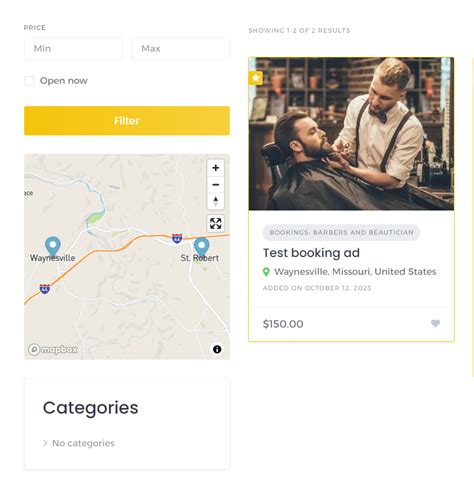Viewport: 474px width, 479px height.
Task: Click the $150.00 listing price
Action: pyautogui.click(x=283, y=324)
